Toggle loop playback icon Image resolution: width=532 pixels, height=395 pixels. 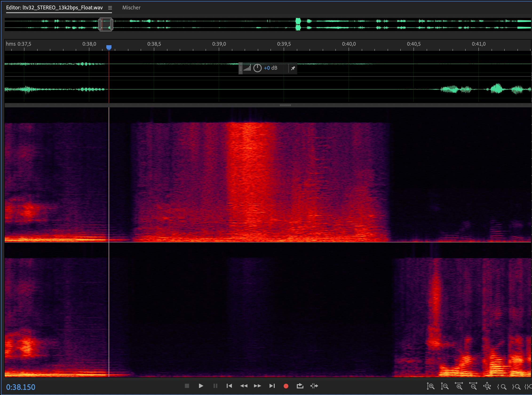300,386
